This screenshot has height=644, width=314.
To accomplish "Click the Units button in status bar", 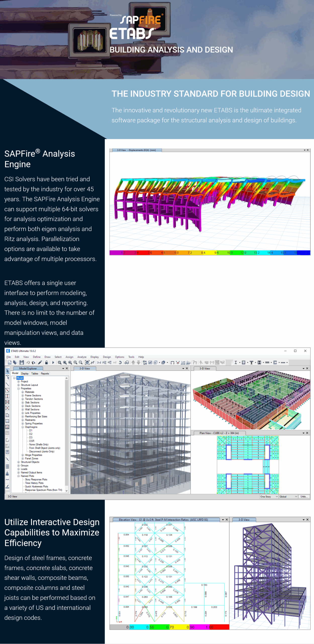I will (x=303, y=497).
